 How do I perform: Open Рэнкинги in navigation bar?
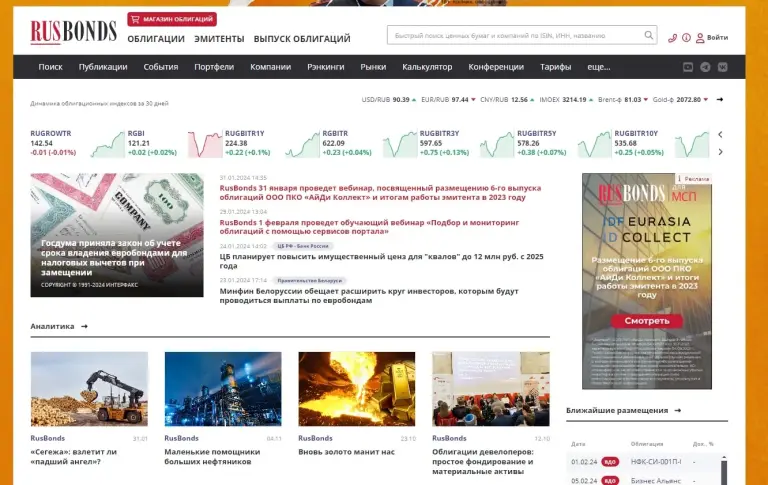coord(326,67)
